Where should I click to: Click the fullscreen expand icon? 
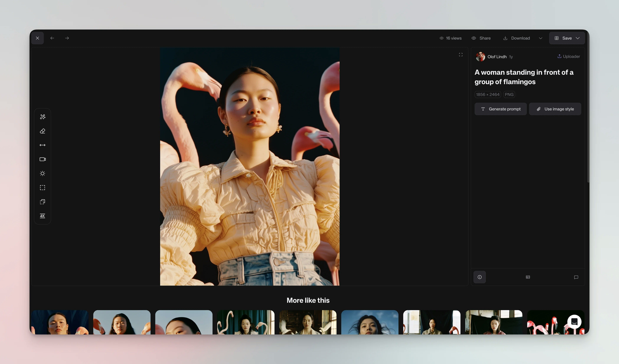pos(461,54)
